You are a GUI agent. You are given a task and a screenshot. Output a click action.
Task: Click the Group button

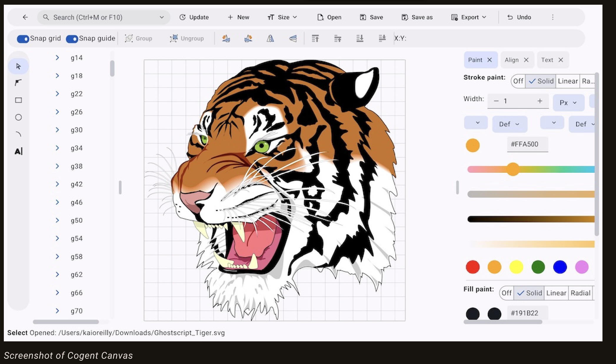pos(138,39)
